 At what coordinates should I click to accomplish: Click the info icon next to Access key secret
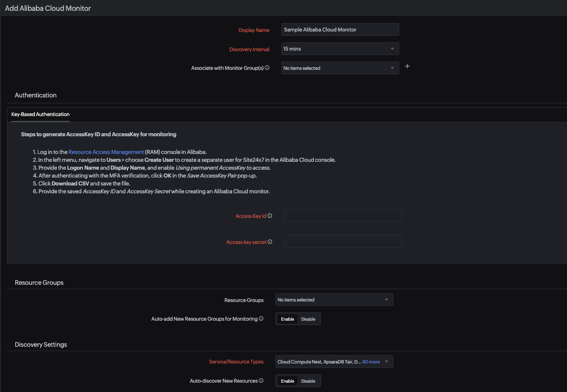coord(269,241)
